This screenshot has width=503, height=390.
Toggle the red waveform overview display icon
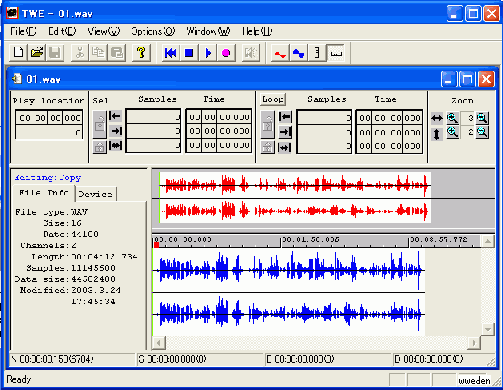280,53
